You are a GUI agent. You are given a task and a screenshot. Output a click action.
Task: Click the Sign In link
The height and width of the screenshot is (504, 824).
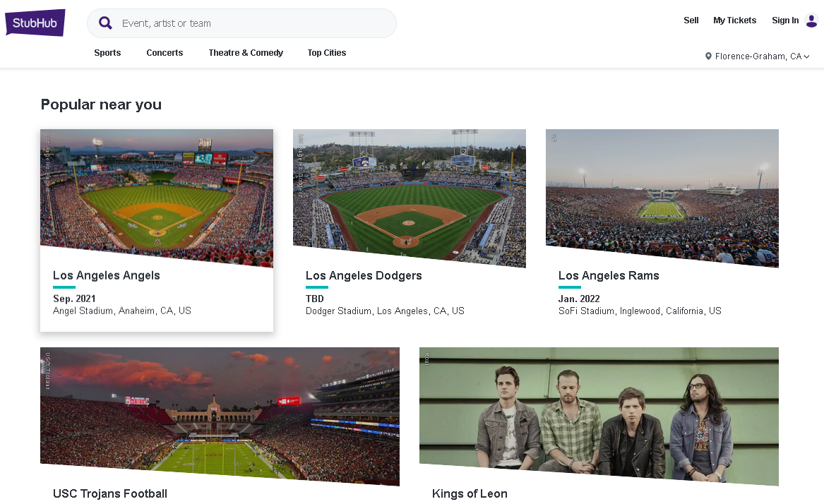(785, 20)
